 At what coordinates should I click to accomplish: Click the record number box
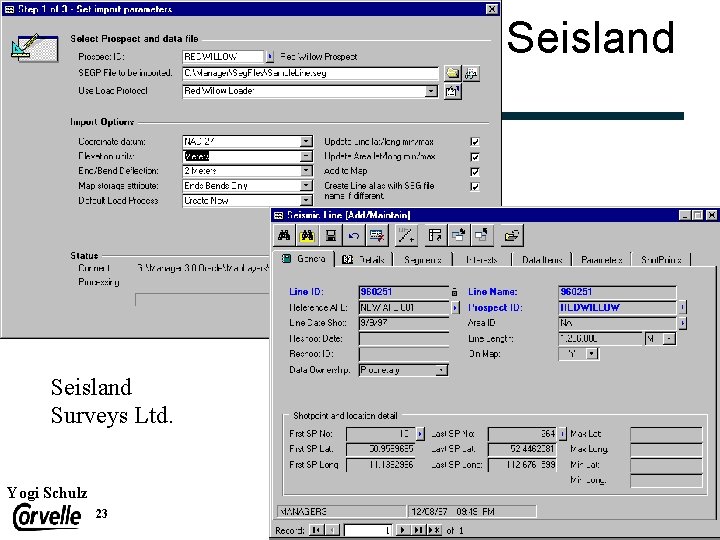pos(368,530)
